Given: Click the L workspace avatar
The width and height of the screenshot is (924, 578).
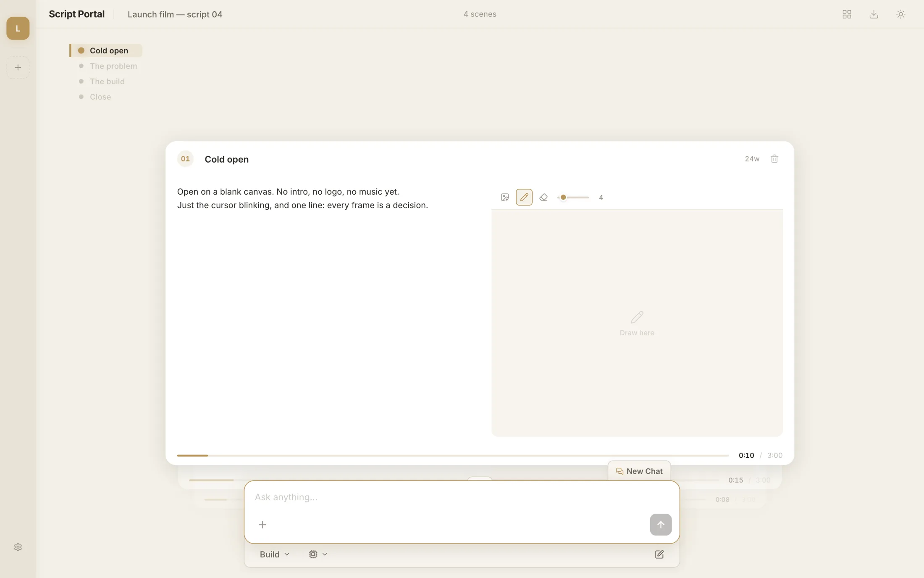Looking at the screenshot, I should (18, 28).
